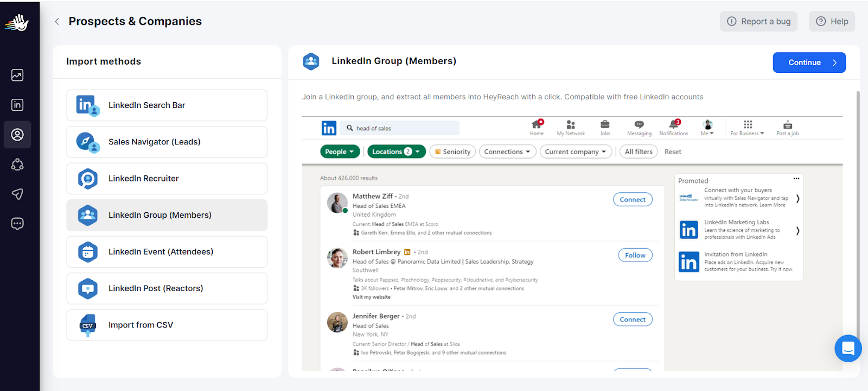868x391 pixels.
Task: Open the Me profile dropdown
Action: [707, 128]
